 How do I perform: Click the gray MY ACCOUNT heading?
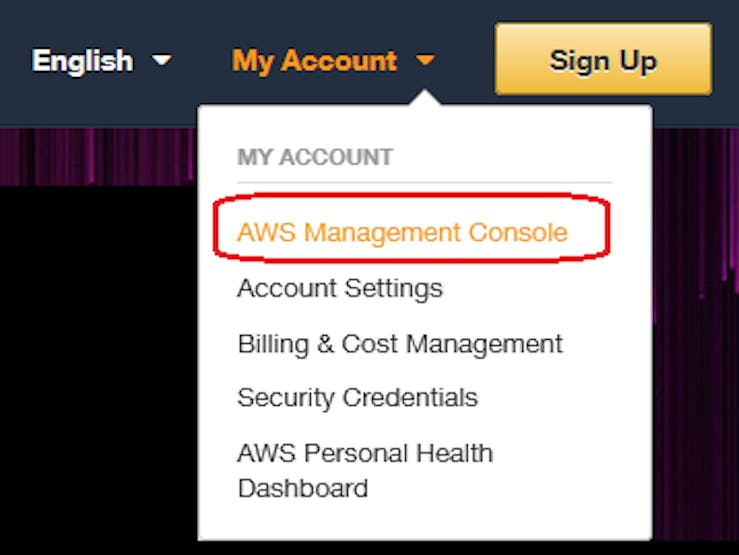tap(315, 157)
